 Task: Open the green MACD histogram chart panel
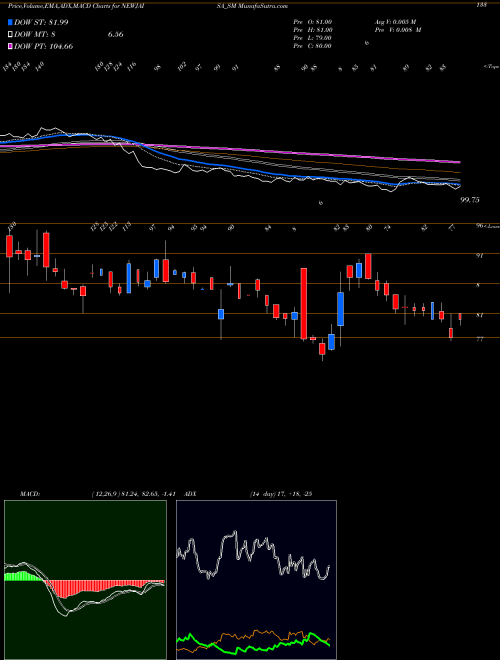point(85,580)
